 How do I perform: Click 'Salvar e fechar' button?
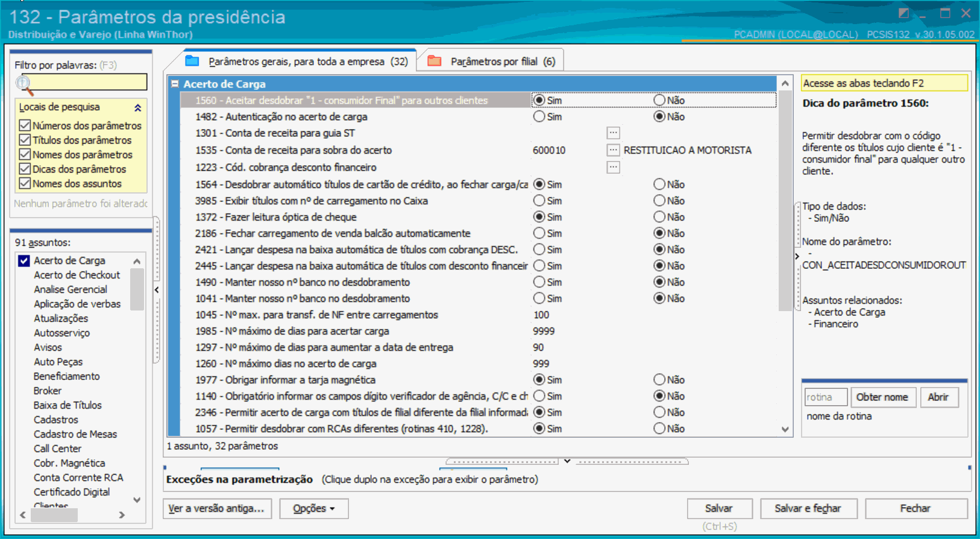click(x=808, y=509)
